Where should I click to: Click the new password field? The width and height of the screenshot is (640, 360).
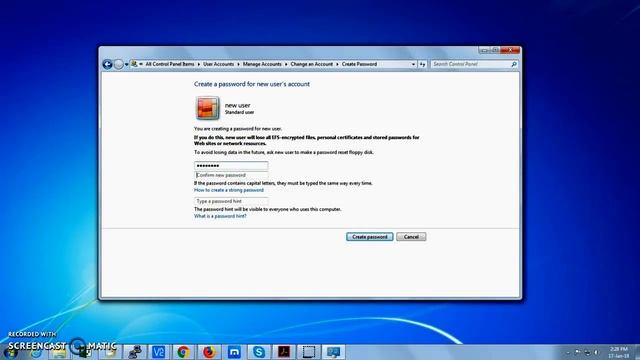tap(231, 166)
